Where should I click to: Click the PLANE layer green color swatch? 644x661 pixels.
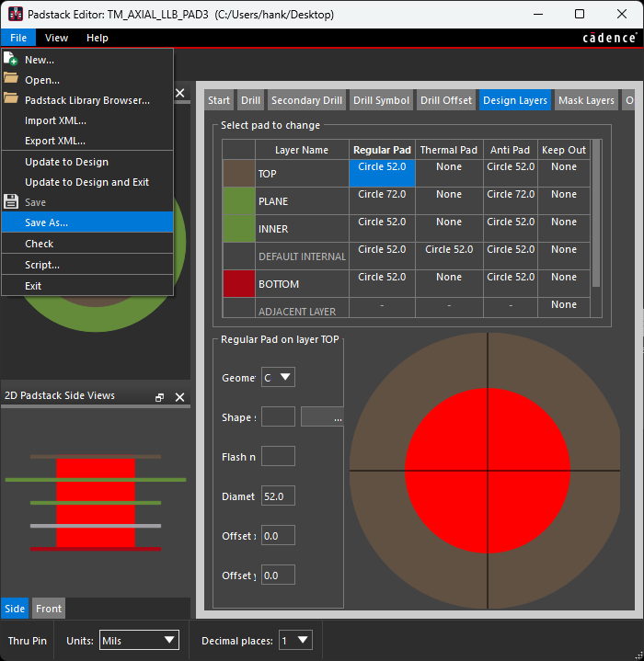pos(239,202)
